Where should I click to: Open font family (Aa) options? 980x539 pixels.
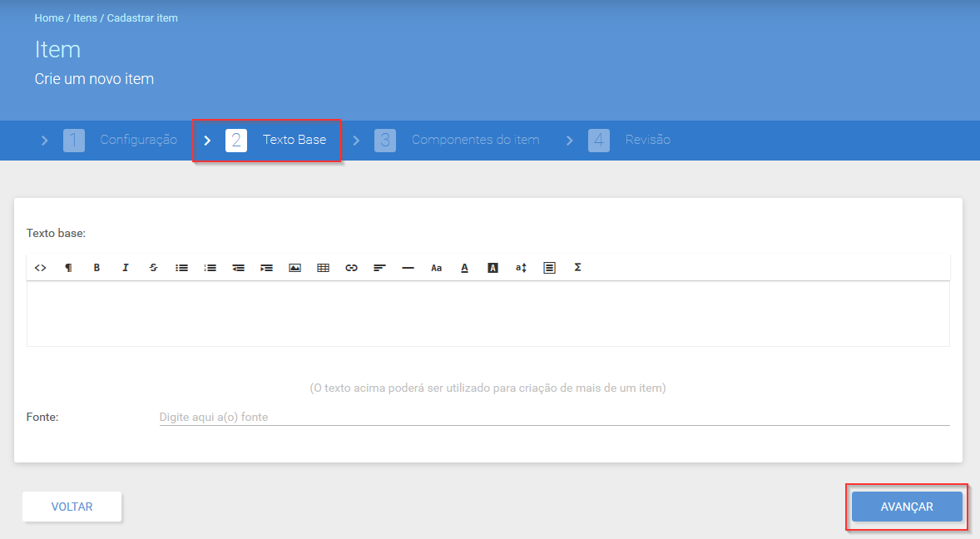[436, 268]
